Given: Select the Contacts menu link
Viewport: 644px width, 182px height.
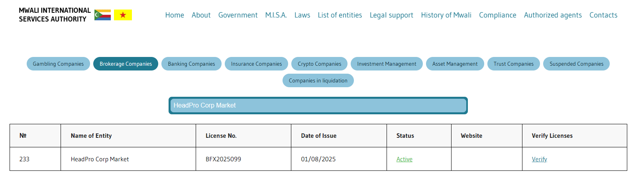Looking at the screenshot, I should click(x=603, y=15).
